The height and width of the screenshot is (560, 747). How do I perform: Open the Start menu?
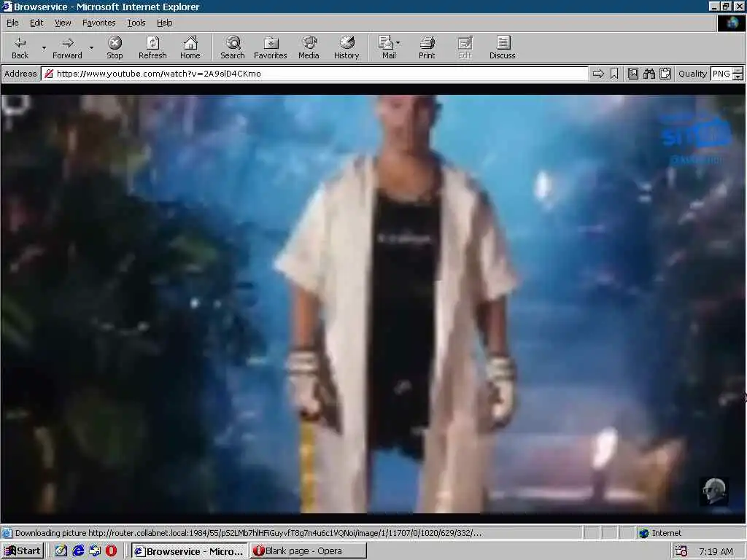pyautogui.click(x=23, y=551)
